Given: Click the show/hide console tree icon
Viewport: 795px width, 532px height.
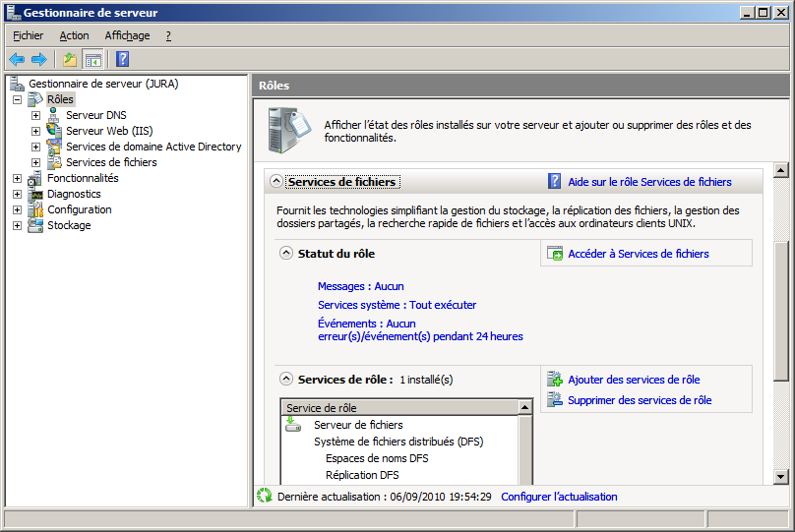Looking at the screenshot, I should click(x=92, y=59).
